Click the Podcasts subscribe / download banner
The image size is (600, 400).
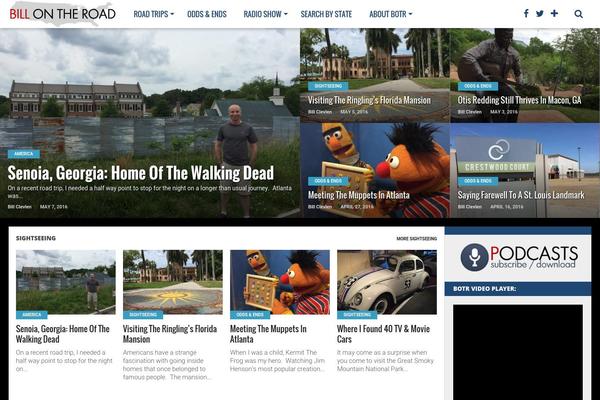click(x=518, y=257)
